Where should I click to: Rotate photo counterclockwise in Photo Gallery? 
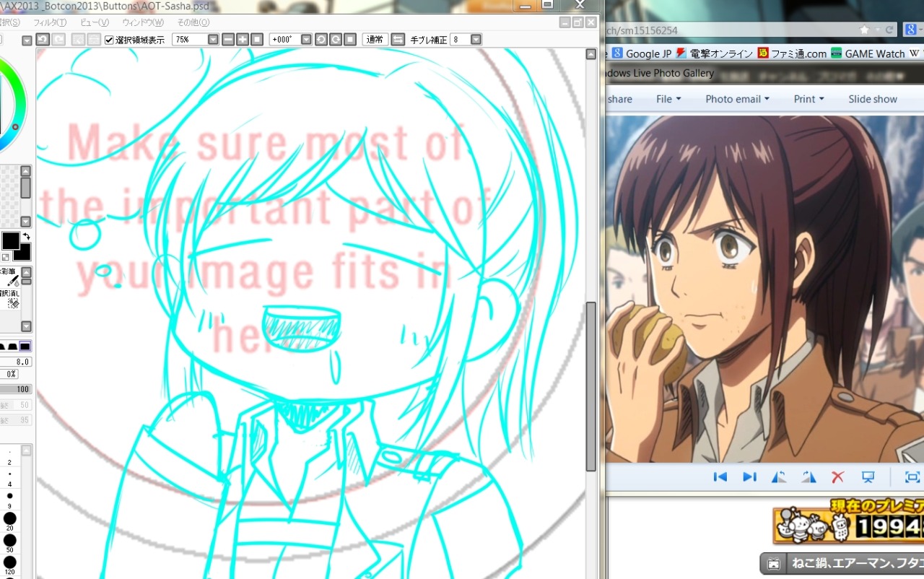tap(779, 476)
